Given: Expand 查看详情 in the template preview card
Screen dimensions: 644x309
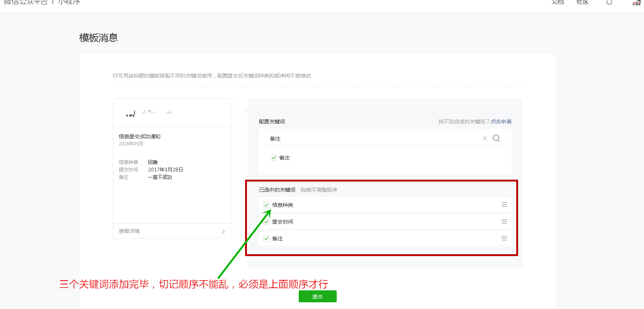Looking at the screenshot, I should (172, 231).
